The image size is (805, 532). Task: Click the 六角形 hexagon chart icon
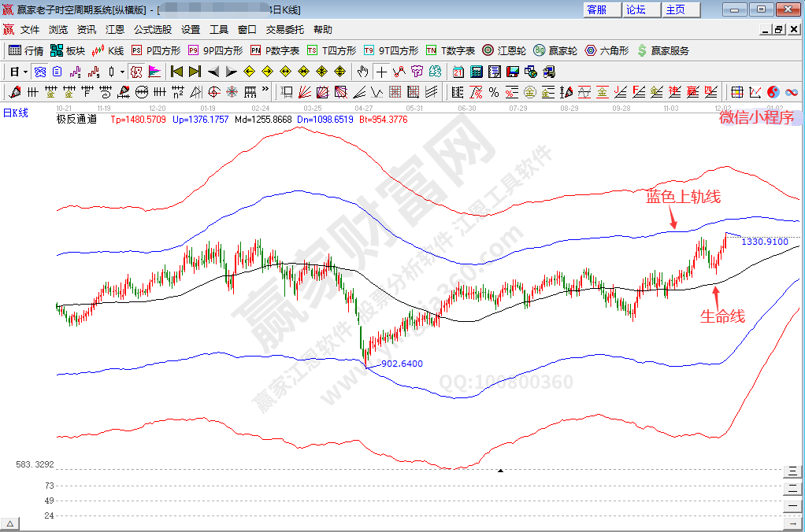(x=605, y=50)
